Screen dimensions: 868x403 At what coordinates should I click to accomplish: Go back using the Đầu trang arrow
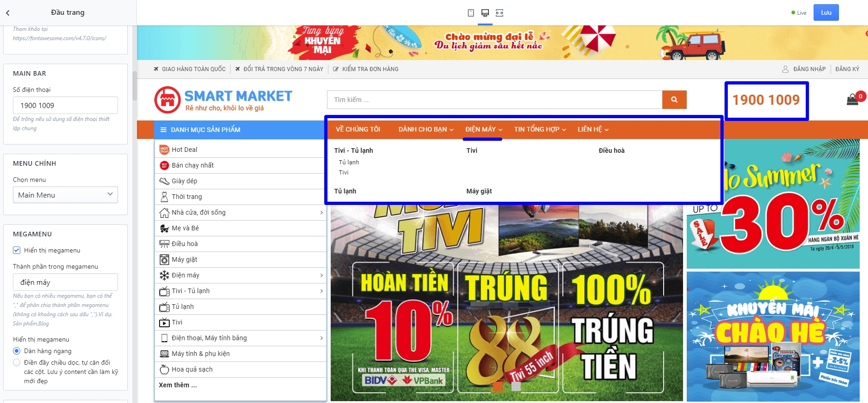pos(8,13)
